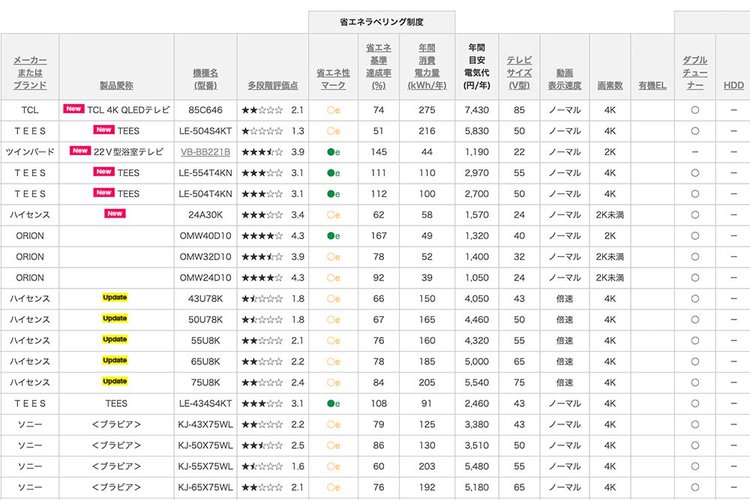Select annual consumption 275 cell
The width and height of the screenshot is (750, 500).
click(427, 110)
